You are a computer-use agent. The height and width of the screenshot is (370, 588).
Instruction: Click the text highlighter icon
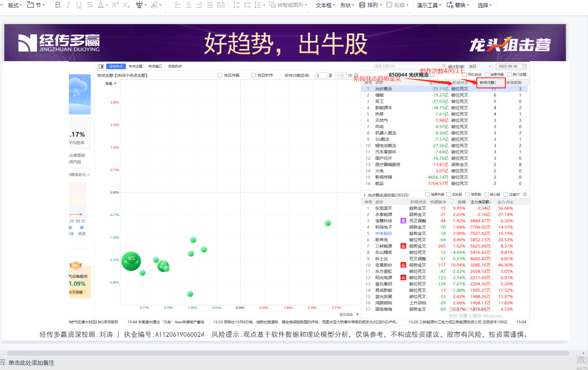point(154,5)
